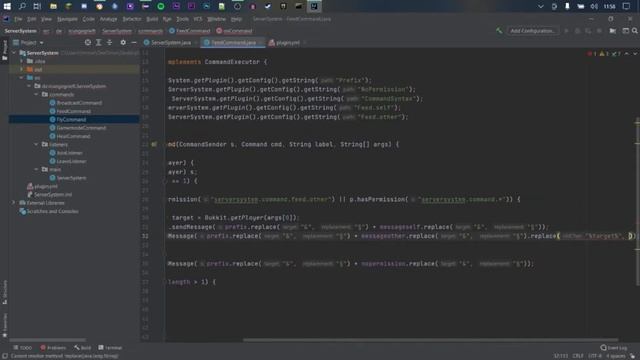Image resolution: width=640 pixels, height=360 pixels.
Task: Open the Add Configuration dropdown
Action: tap(532, 31)
